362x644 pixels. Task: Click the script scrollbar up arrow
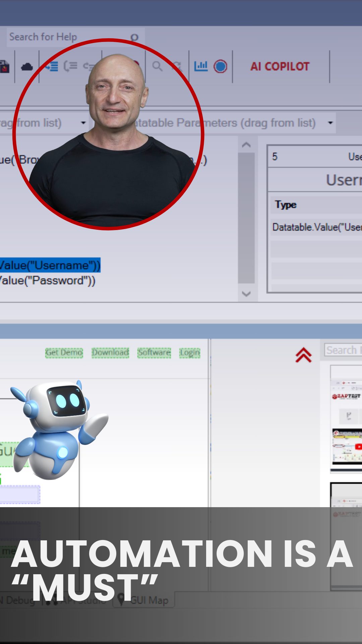tap(246, 145)
